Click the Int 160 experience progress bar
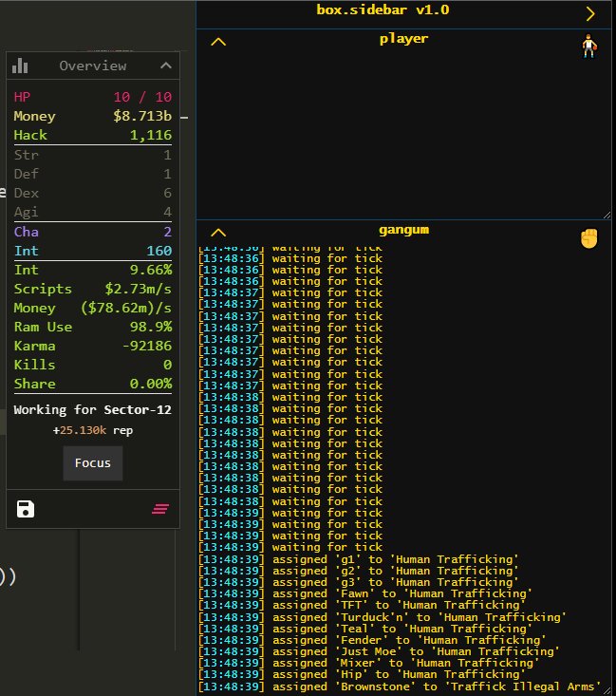The width and height of the screenshot is (616, 696). pyautogui.click(x=93, y=260)
